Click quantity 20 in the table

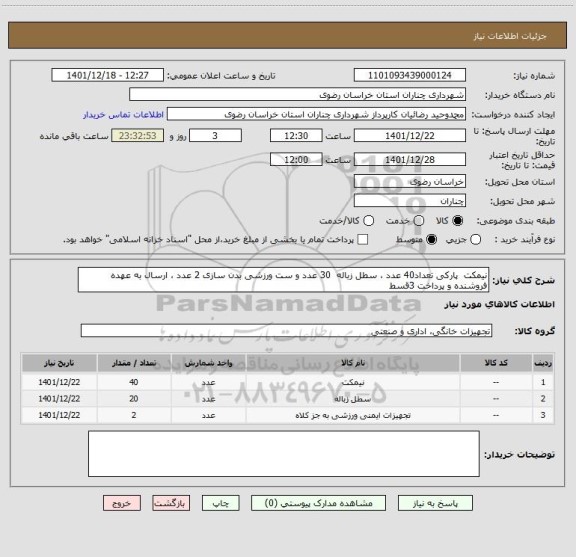pyautogui.click(x=134, y=399)
